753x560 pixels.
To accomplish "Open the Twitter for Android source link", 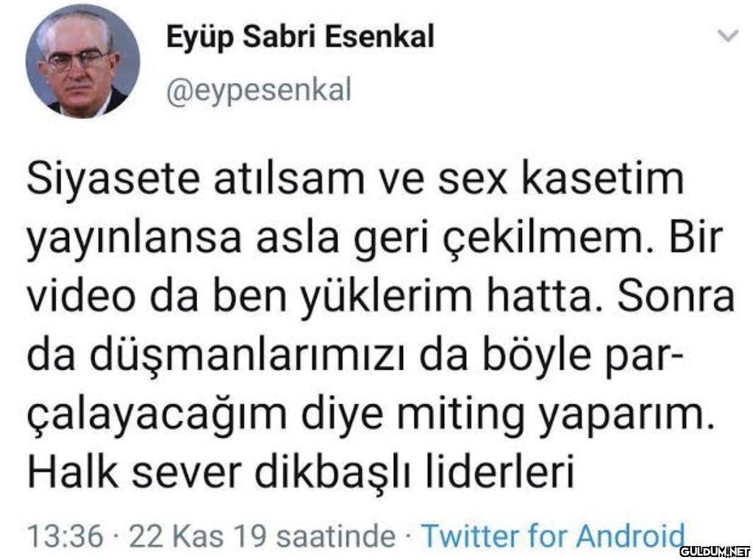I will pyautogui.click(x=552, y=536).
